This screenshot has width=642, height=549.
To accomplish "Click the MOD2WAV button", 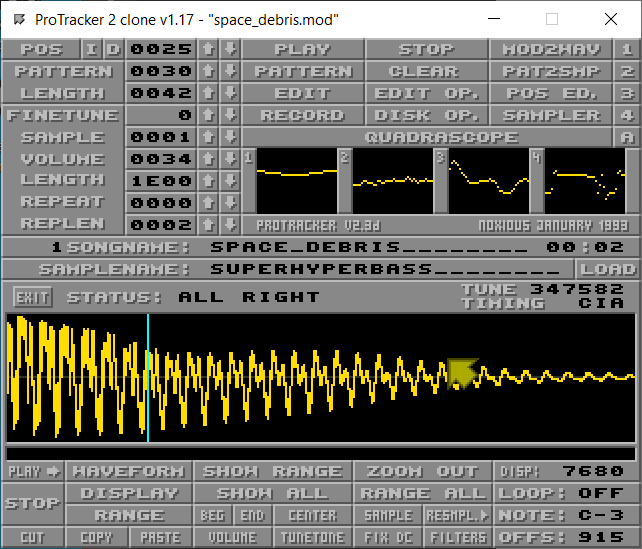I will 551,50.
